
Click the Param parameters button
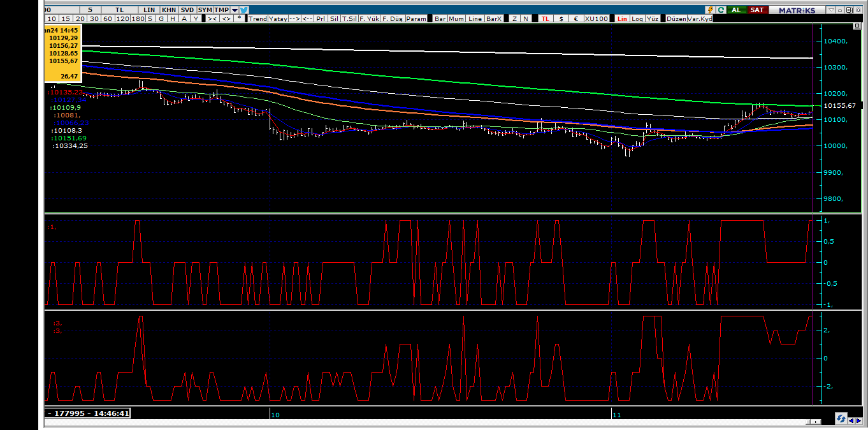[x=416, y=19]
